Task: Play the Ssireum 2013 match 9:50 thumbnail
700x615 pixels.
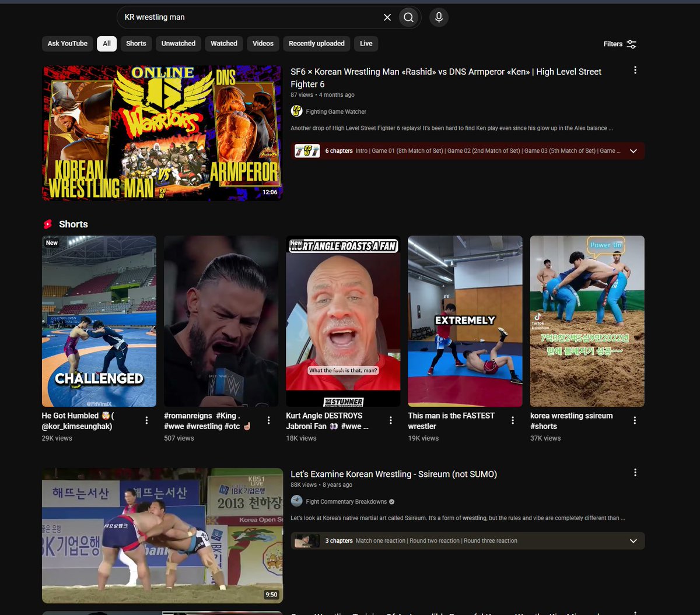Action: tap(162, 535)
